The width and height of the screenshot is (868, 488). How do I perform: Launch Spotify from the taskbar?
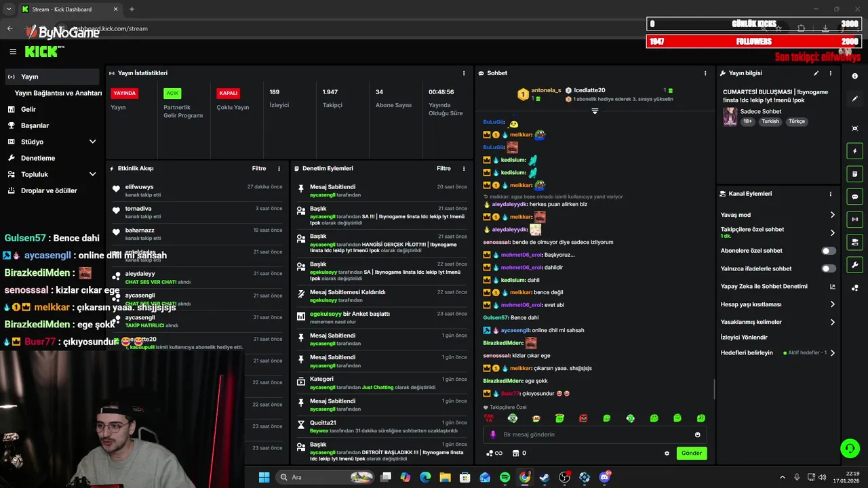coord(505,477)
